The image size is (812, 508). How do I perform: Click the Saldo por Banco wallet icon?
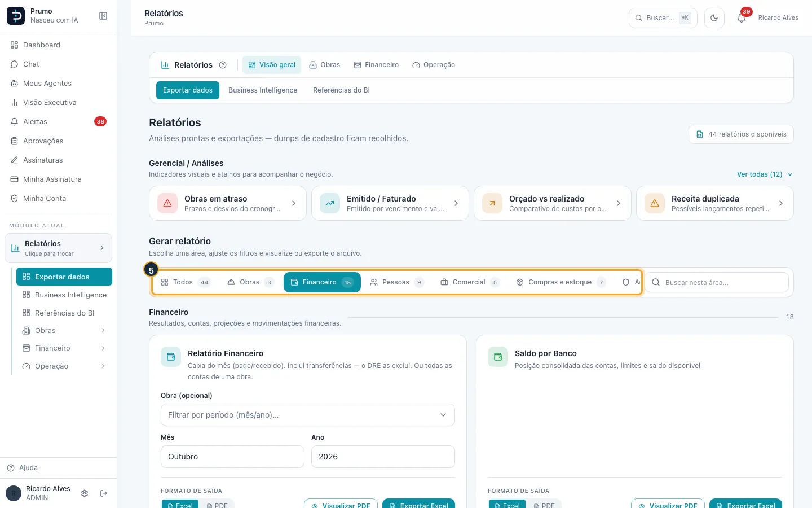pos(498,357)
